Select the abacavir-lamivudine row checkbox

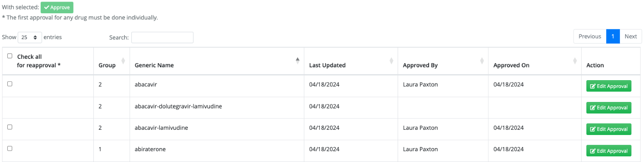pos(10,127)
